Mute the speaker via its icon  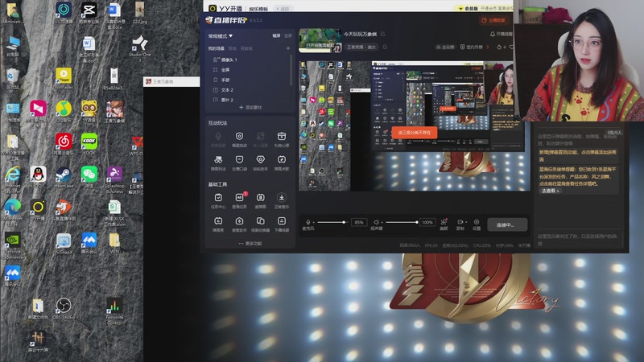376,222
